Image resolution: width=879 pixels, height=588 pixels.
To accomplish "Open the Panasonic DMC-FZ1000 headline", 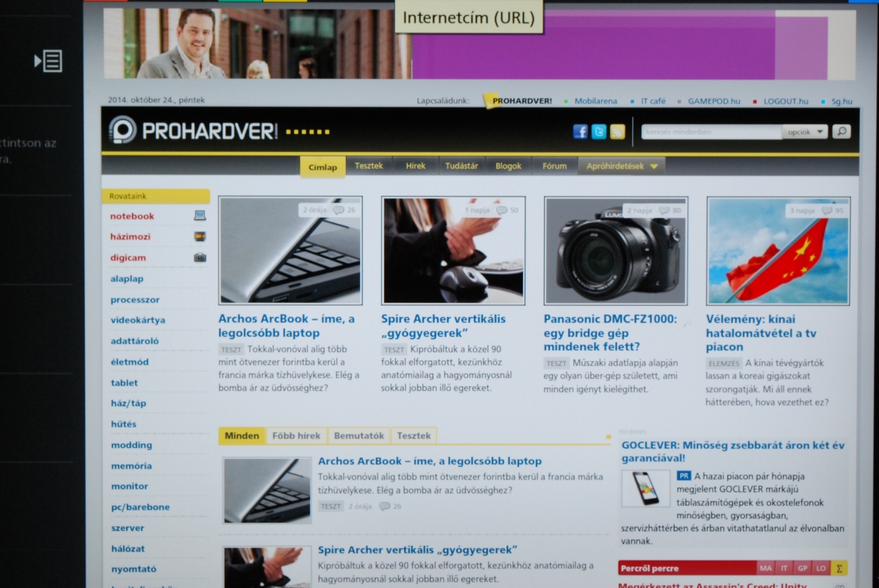I will click(610, 333).
